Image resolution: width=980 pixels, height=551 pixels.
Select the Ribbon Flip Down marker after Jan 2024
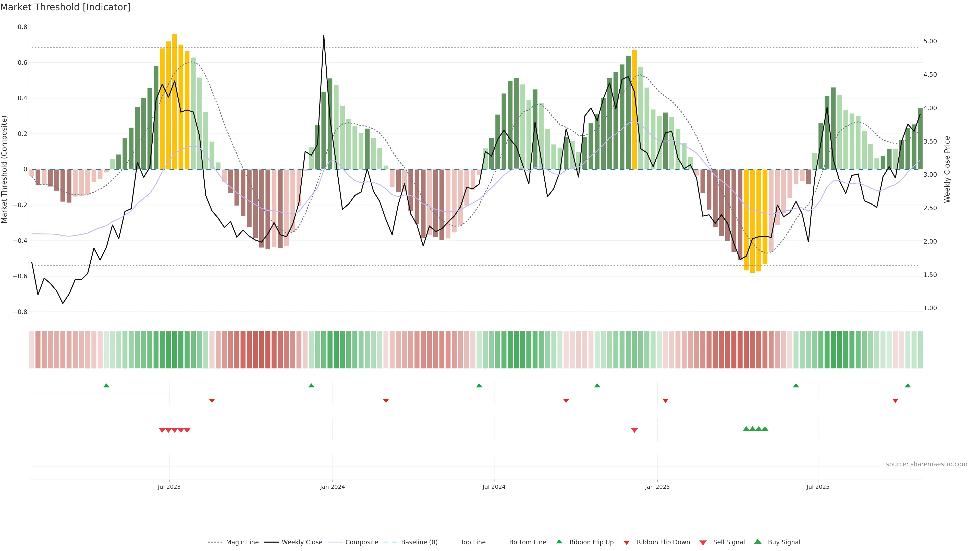point(386,401)
